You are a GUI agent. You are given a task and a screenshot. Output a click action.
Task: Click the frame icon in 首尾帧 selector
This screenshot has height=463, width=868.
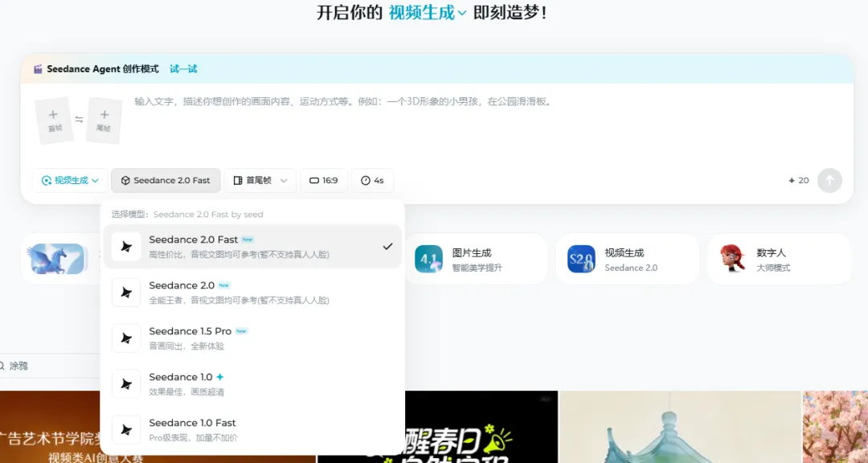238,181
